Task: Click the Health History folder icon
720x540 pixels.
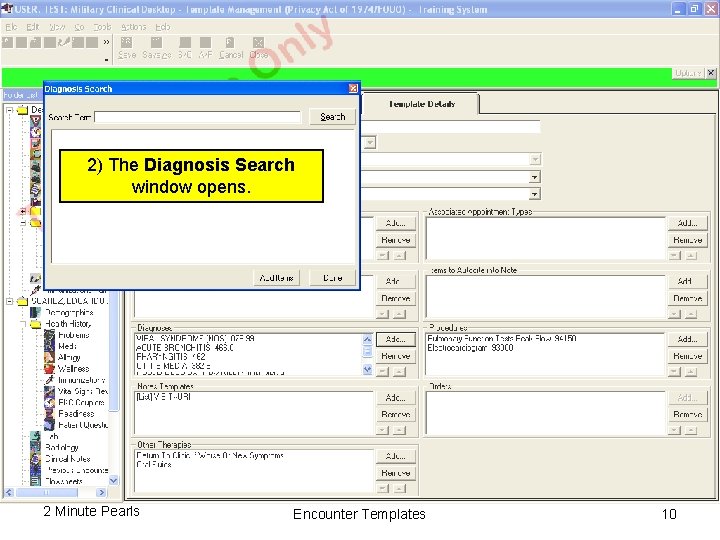Action: tap(35, 324)
